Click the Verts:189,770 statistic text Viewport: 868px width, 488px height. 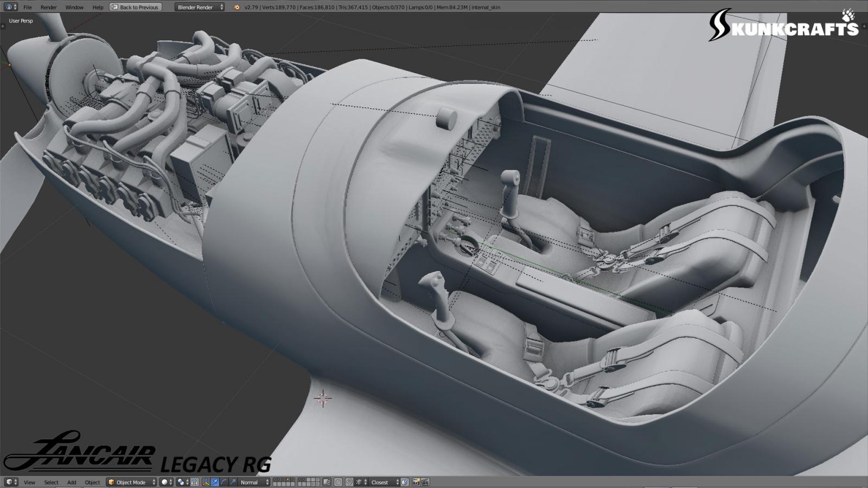[279, 7]
